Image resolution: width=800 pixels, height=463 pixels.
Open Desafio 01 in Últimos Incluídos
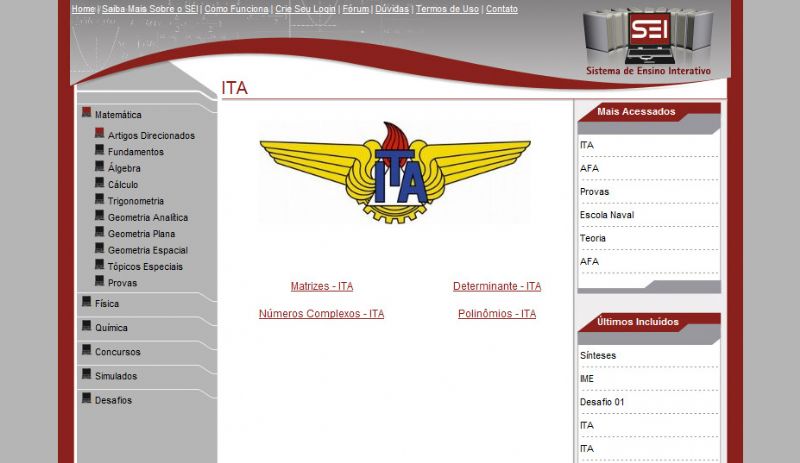pos(602,402)
